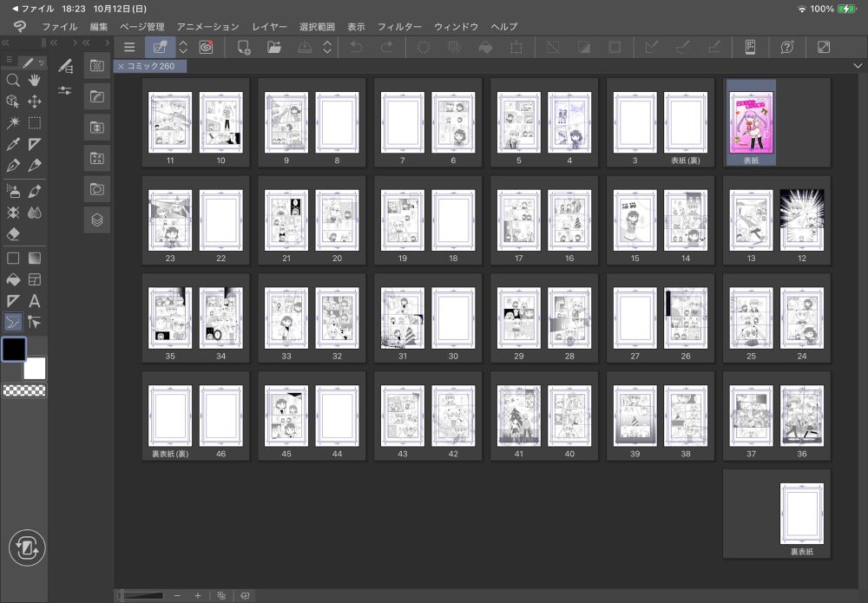Select the Text tool
The image size is (868, 603).
(35, 301)
